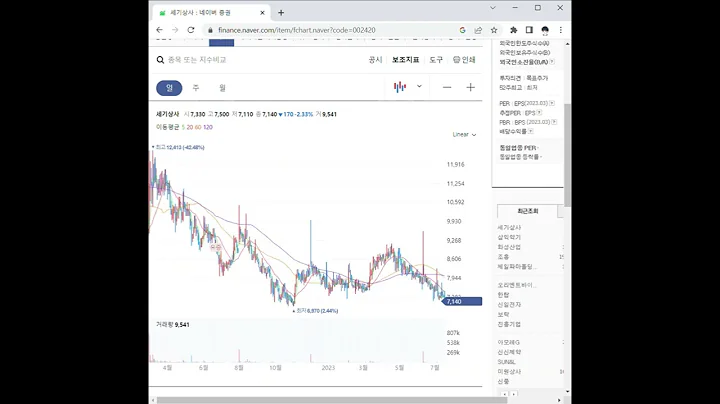
Task: Open 신신제약 in the recent list
Action: [509, 352]
